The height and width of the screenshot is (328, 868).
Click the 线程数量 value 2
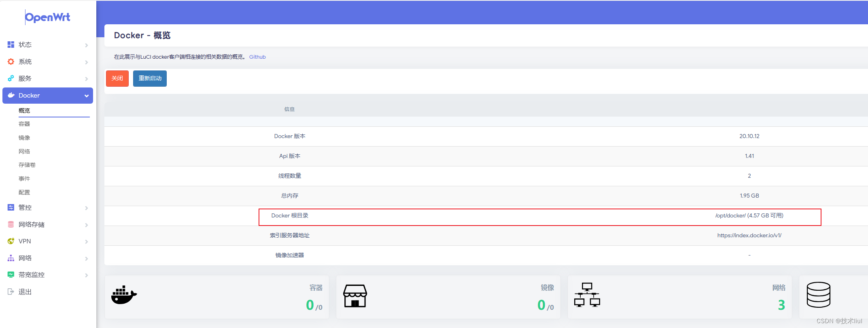(x=749, y=176)
